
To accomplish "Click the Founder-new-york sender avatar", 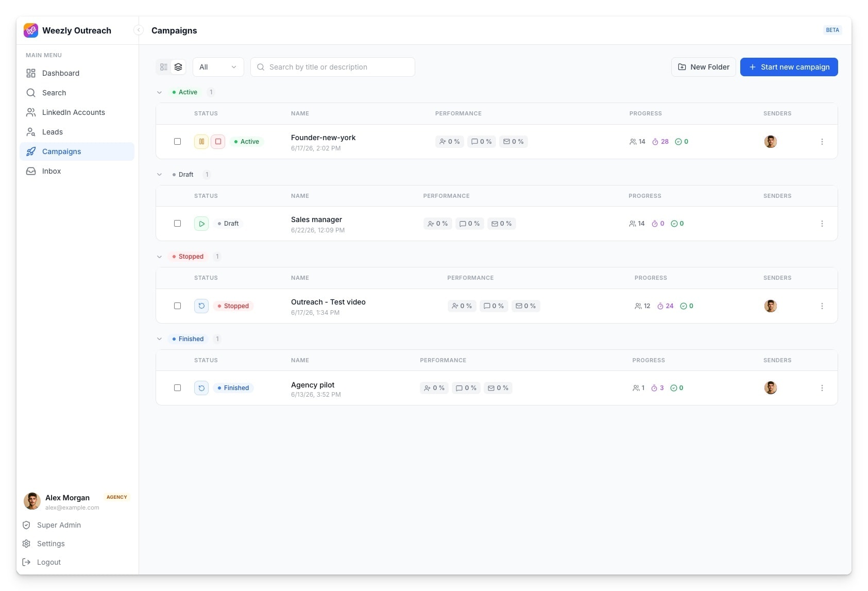I will (x=770, y=142).
